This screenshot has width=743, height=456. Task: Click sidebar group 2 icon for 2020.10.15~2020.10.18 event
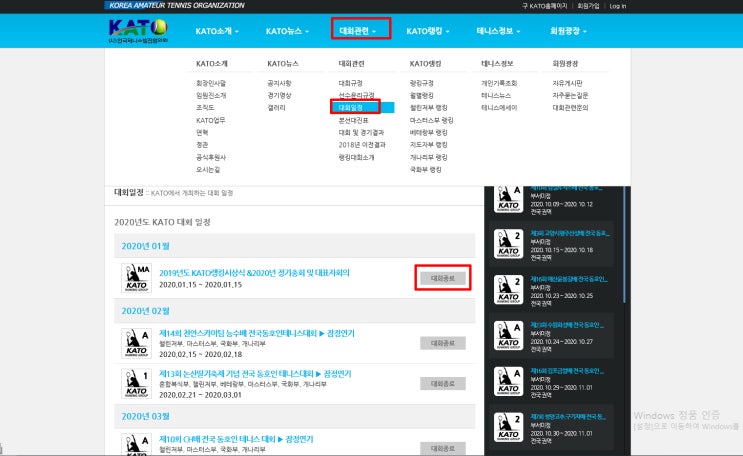click(508, 244)
